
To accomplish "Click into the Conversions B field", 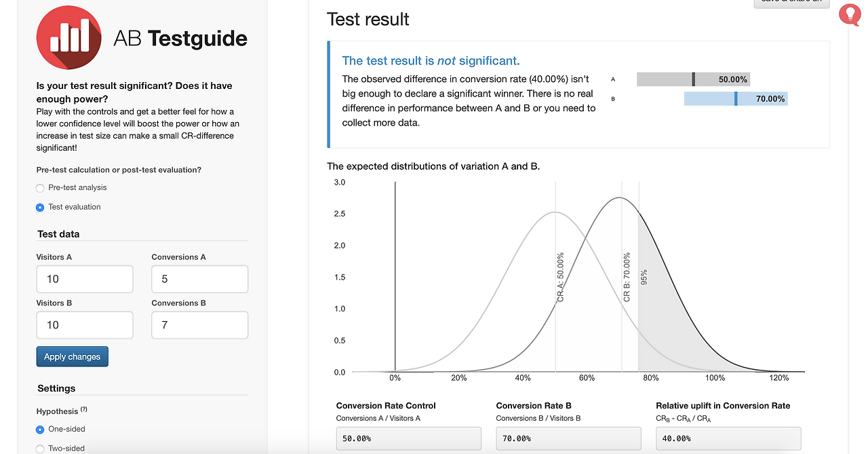I will tap(199, 325).
